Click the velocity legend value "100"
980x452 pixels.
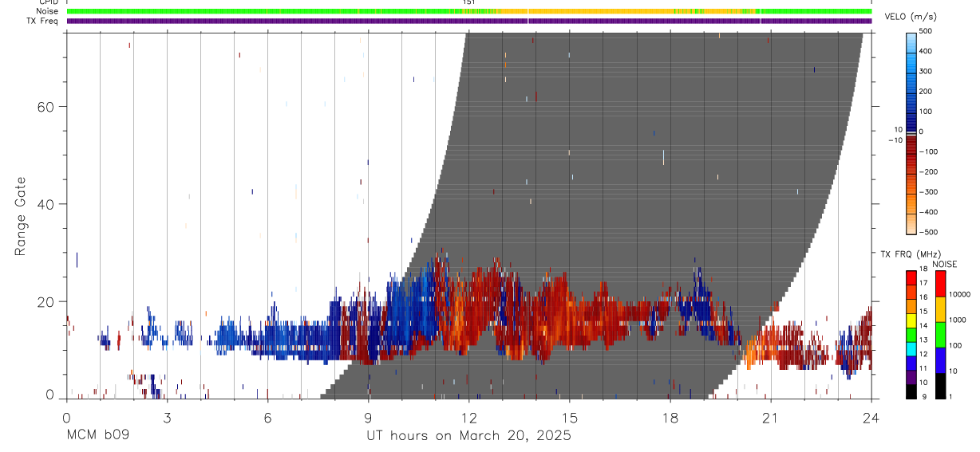(x=927, y=112)
